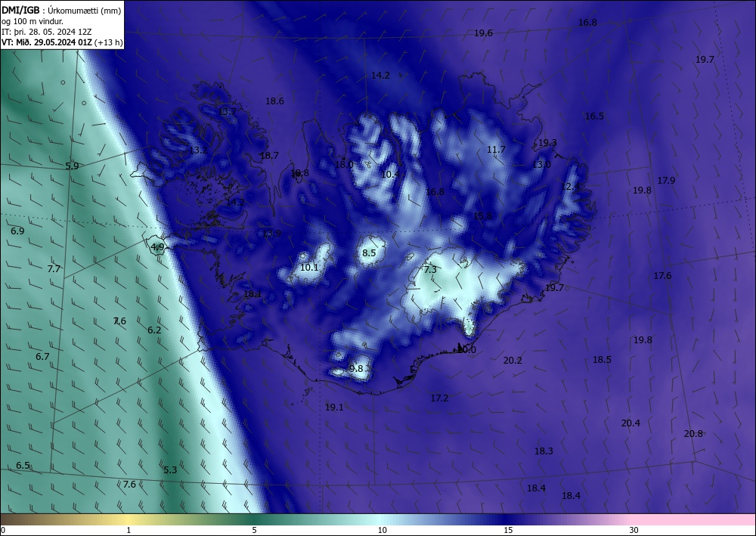Click the 18.6 value on the map
Image resolution: width=756 pixels, height=536 pixels.
[274, 101]
